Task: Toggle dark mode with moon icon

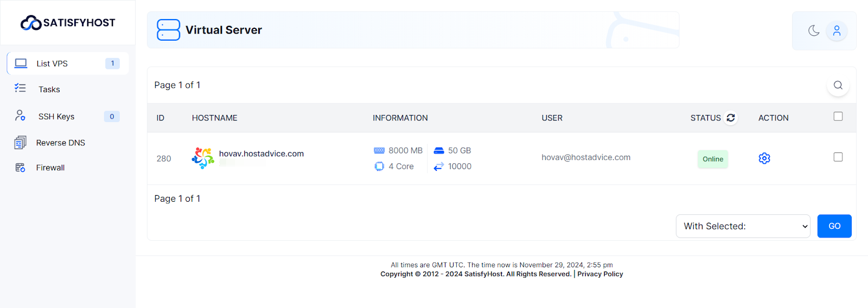Action: tap(814, 31)
